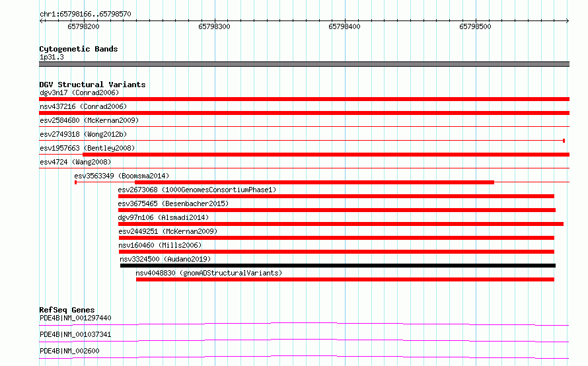The image size is (588, 366).
Task: Click the red bar under esv1957663
Action: pos(326,155)
